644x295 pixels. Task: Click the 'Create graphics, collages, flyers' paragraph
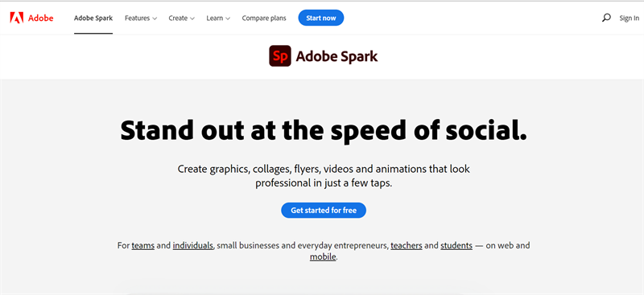coord(324,175)
